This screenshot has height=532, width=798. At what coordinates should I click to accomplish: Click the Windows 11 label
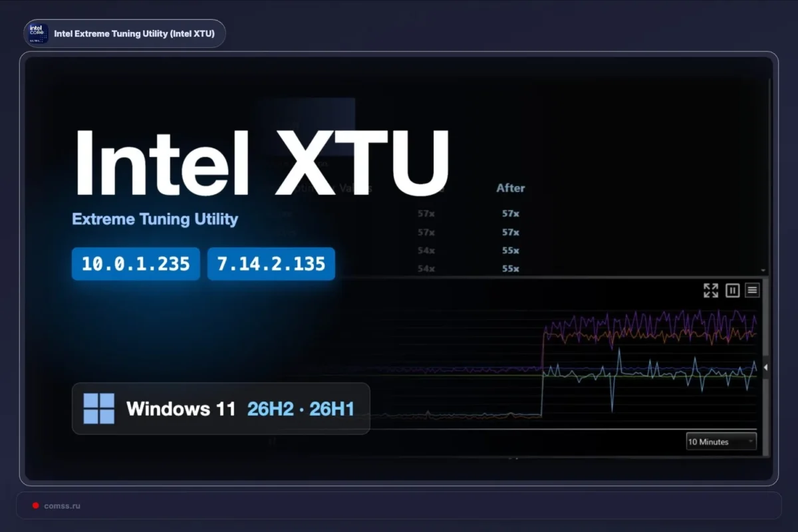click(181, 408)
